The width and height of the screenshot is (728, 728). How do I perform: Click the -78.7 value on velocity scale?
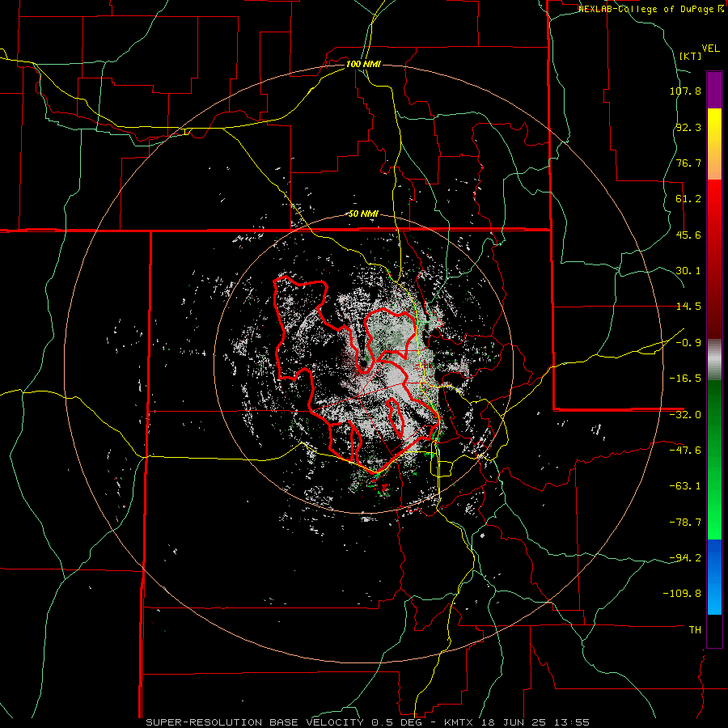(685, 523)
